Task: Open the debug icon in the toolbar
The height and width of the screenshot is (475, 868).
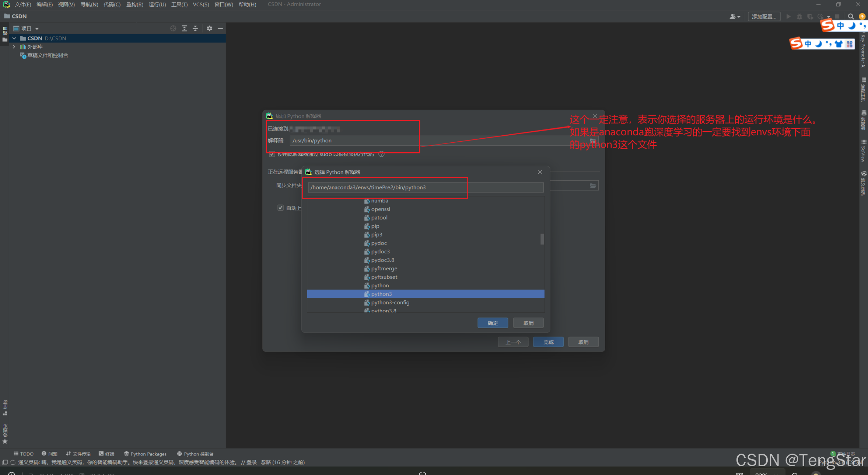Action: 799,16
